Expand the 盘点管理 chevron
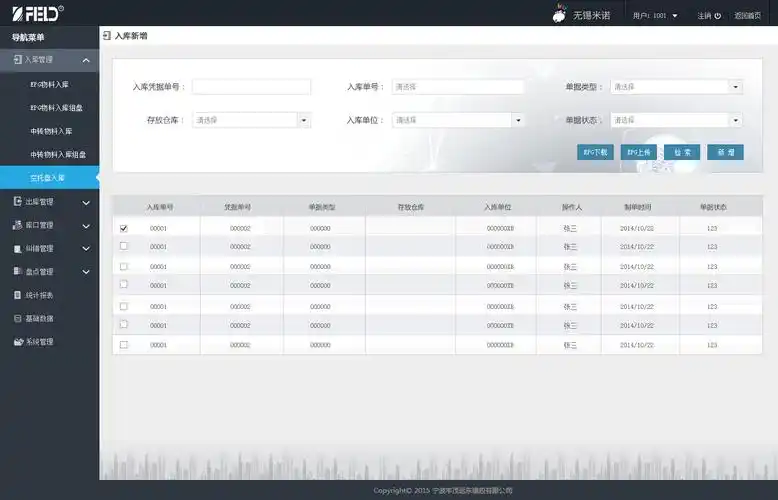This screenshot has height=500, width=778. tap(86, 272)
